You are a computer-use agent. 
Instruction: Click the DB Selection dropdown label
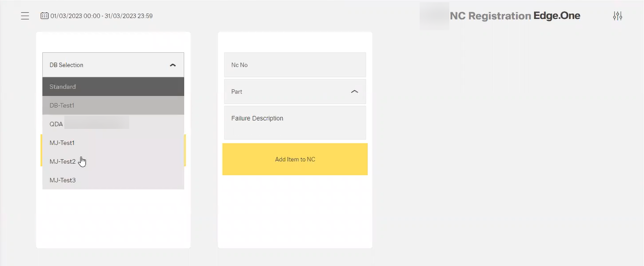pos(67,65)
